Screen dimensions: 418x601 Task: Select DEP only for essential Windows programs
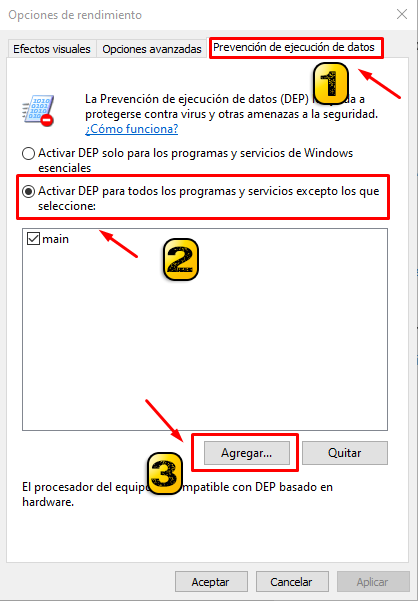pyautogui.click(x=28, y=153)
